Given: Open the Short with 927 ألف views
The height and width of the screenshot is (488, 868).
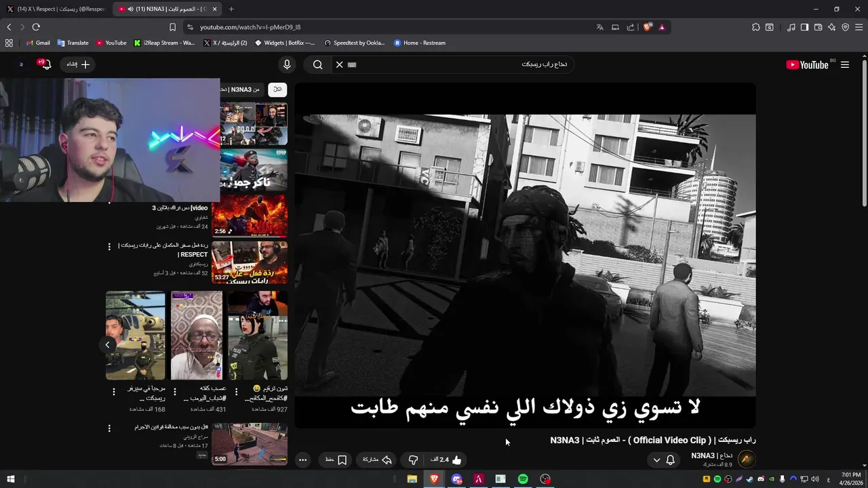Looking at the screenshot, I should pyautogui.click(x=258, y=335).
